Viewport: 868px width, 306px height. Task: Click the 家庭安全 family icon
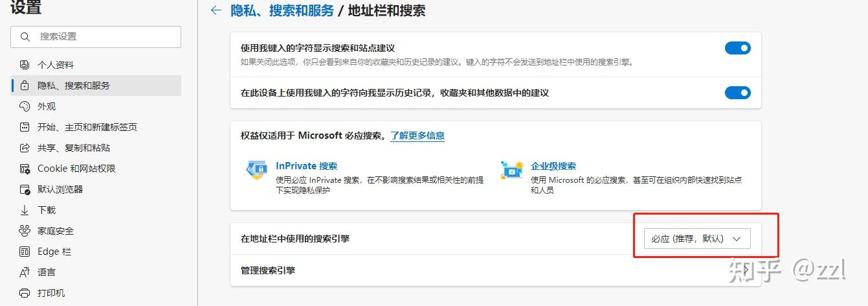(x=25, y=231)
